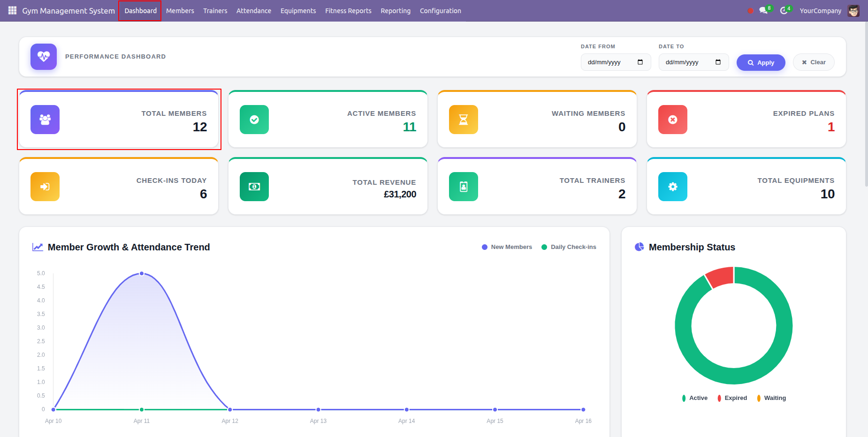Open the conversations chat bubble icon
The image size is (868, 437).
(x=764, y=10)
